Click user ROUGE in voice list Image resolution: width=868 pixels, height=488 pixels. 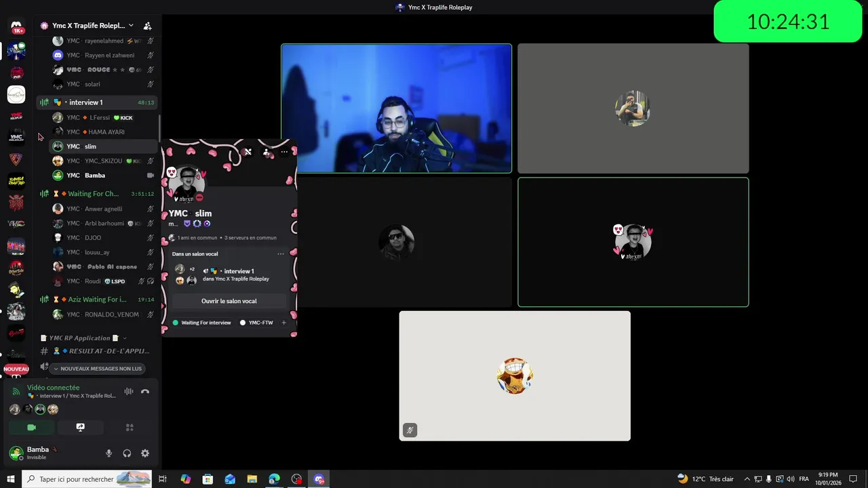click(x=103, y=70)
